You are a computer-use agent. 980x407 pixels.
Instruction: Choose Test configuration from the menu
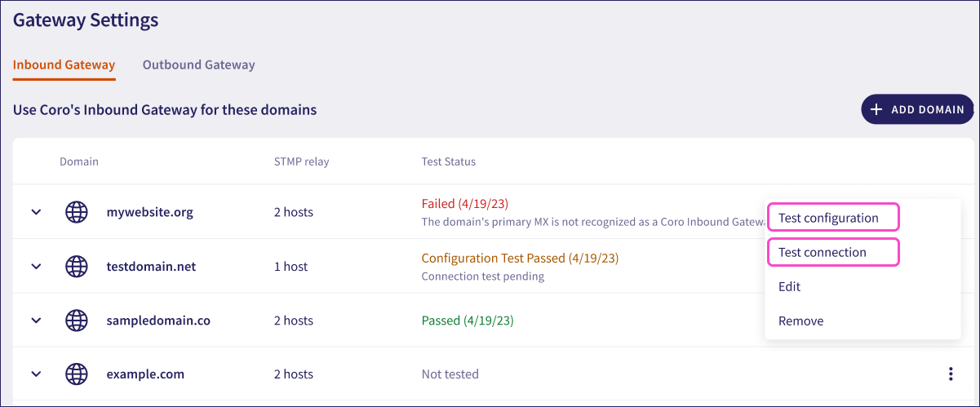(x=828, y=218)
